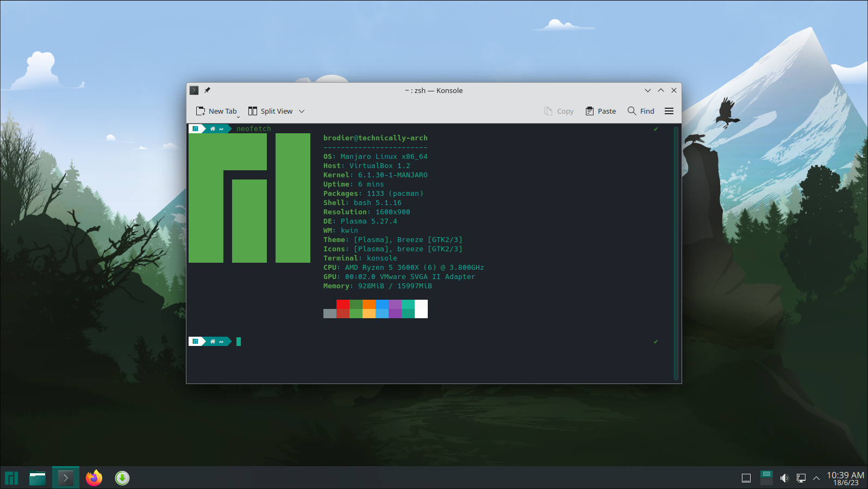Toggle the pin keep-on-all-desktops button
The image size is (868, 489).
coord(207,90)
